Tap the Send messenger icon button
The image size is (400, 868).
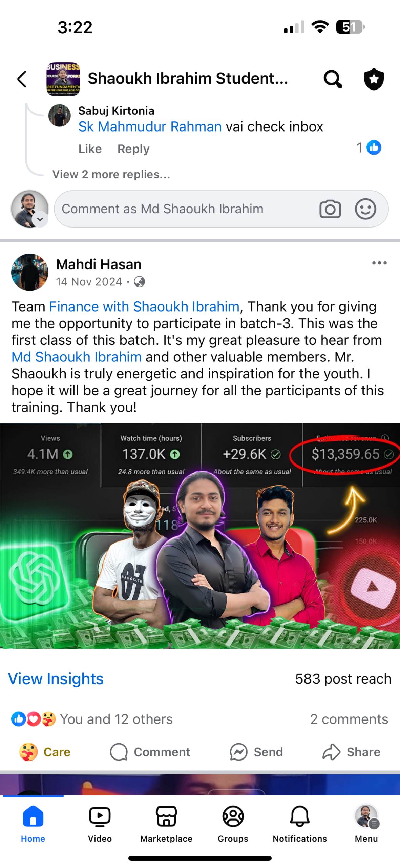pyautogui.click(x=256, y=752)
